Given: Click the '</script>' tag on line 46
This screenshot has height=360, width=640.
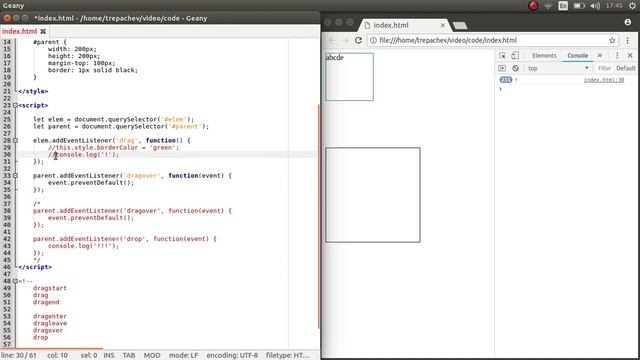Looking at the screenshot, I should [x=35, y=267].
